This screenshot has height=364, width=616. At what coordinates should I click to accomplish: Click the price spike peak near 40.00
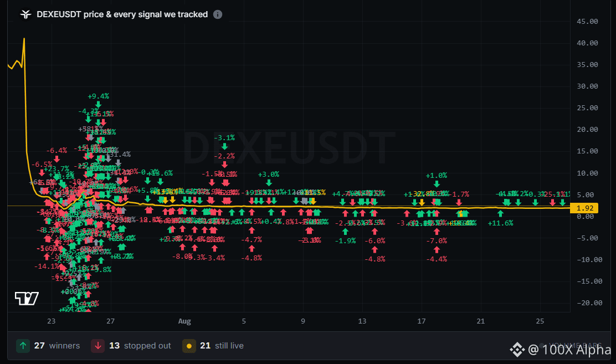pyautogui.click(x=24, y=39)
